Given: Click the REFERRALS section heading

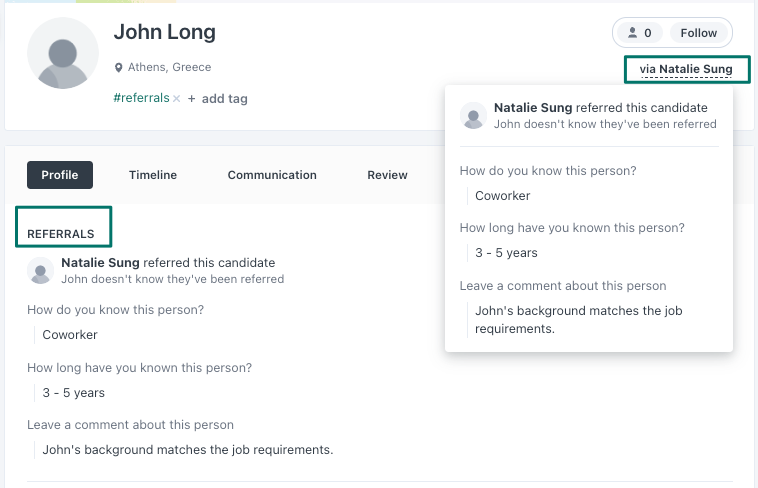Looking at the screenshot, I should (x=61, y=234).
